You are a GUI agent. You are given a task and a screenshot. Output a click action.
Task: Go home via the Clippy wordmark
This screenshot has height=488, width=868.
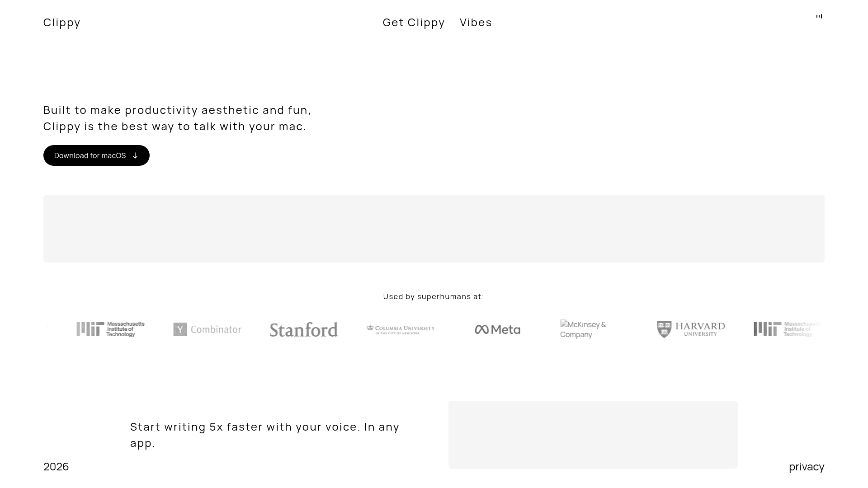tap(62, 22)
